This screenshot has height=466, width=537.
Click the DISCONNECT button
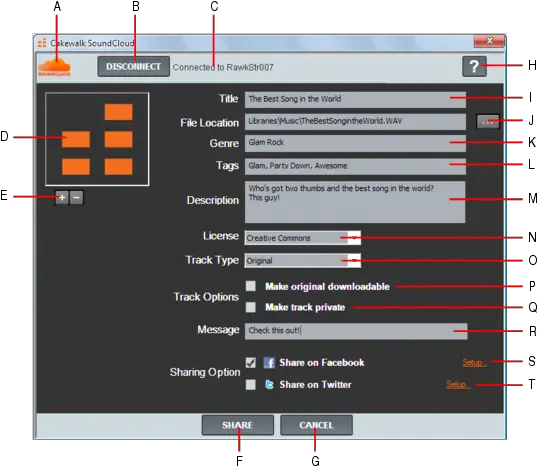click(x=134, y=66)
